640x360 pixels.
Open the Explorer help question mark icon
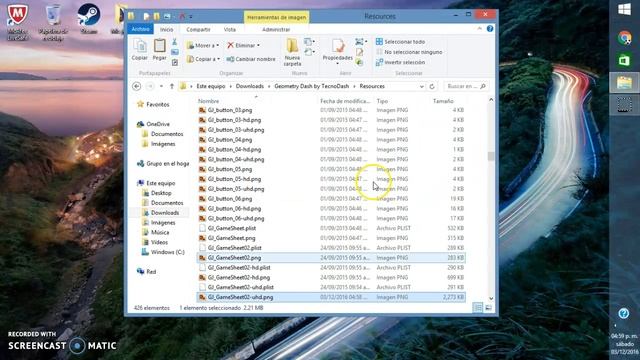[x=490, y=29]
